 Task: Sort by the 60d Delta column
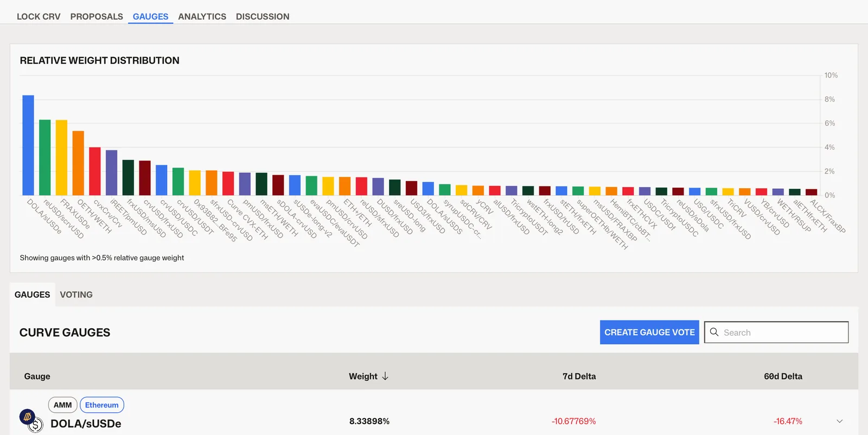[x=783, y=376]
